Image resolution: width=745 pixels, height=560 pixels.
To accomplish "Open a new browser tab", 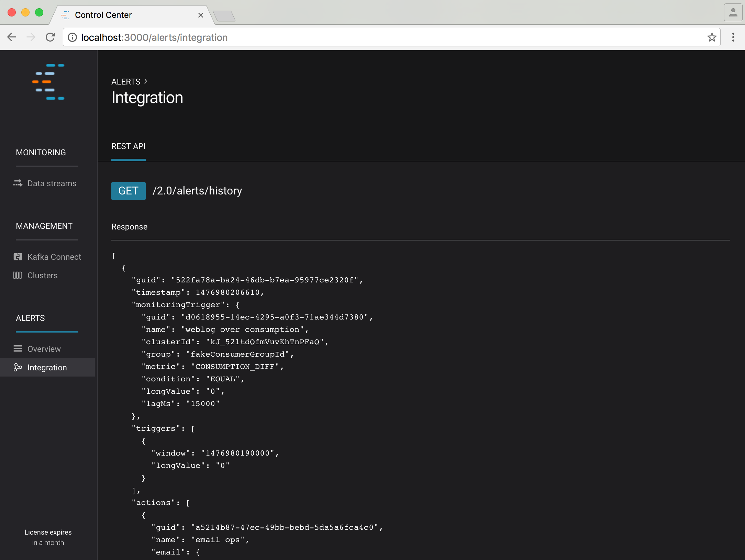I will point(224,16).
